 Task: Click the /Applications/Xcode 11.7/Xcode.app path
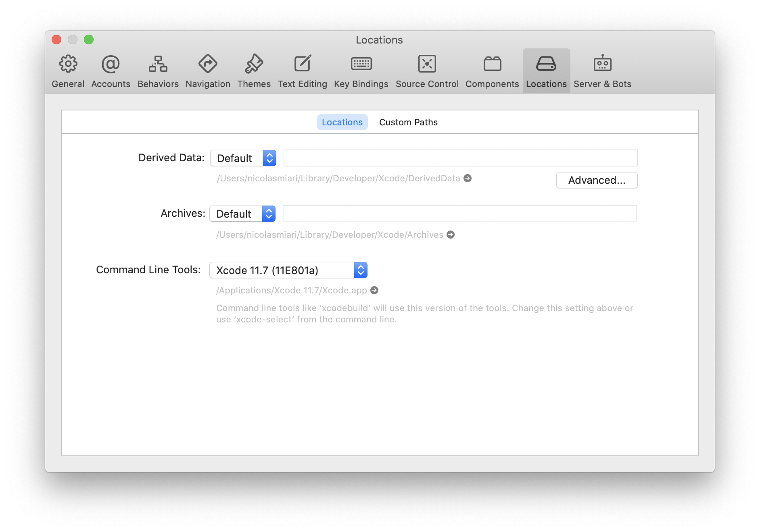(x=292, y=290)
